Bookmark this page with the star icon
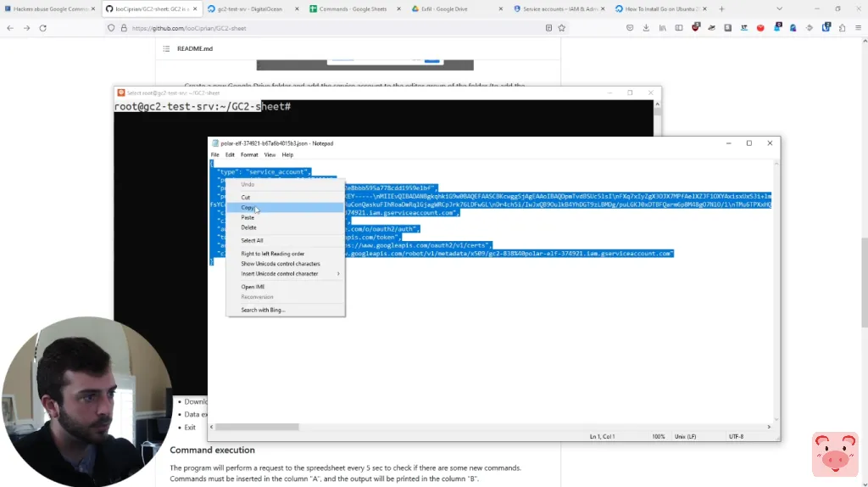This screenshot has width=868, height=487. (562, 28)
